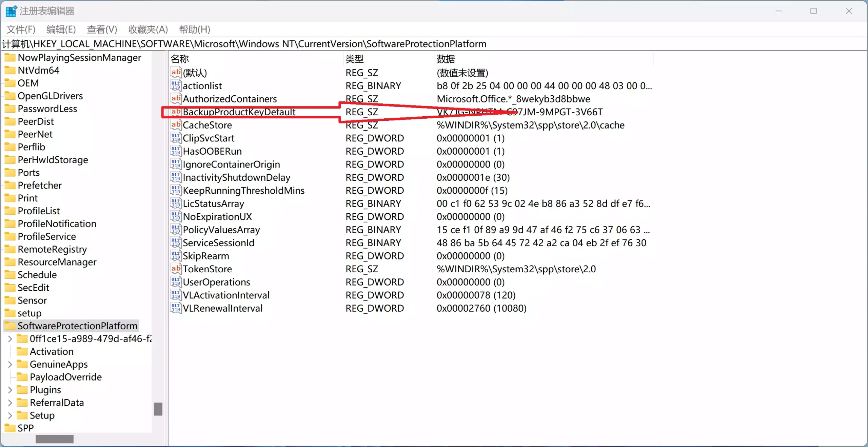Expand the ReferralData subkey
The height and width of the screenshot is (447, 868).
tap(10, 403)
